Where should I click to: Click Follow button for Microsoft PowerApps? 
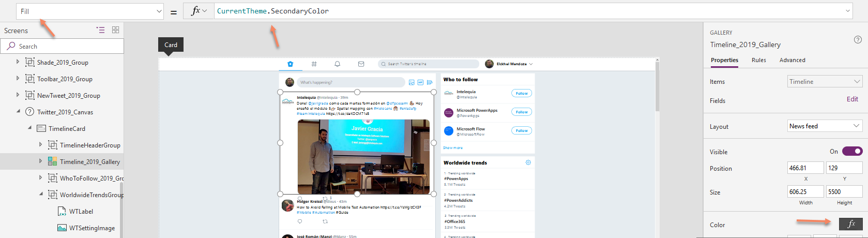[522, 112]
